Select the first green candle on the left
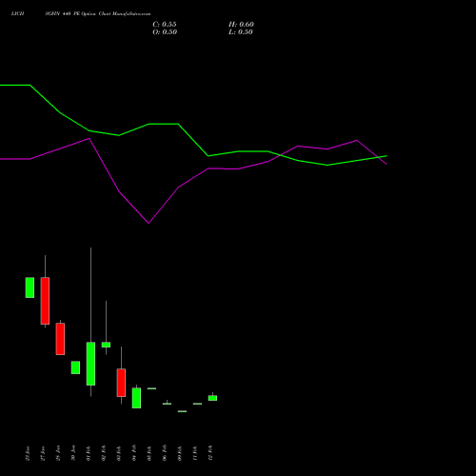 pyautogui.click(x=30, y=288)
